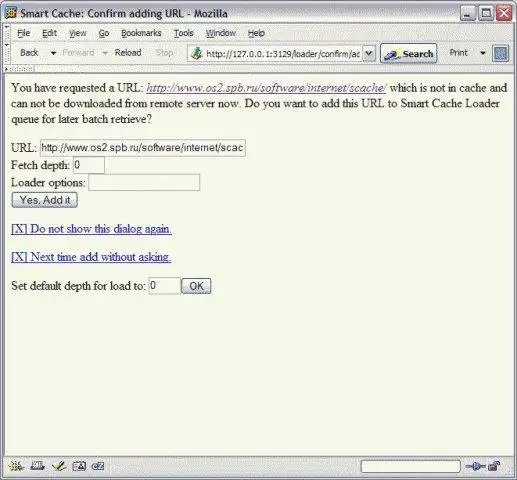Open the Tools menu
517x480 pixels.
(183, 33)
